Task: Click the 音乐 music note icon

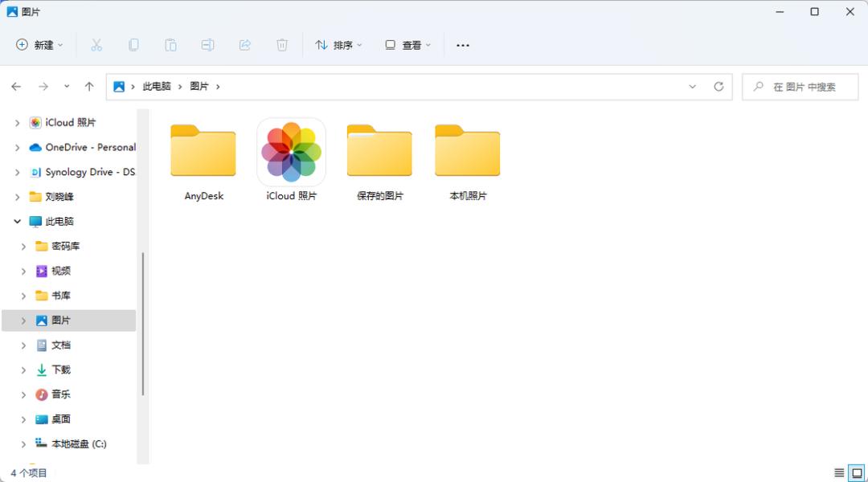Action: (x=42, y=394)
